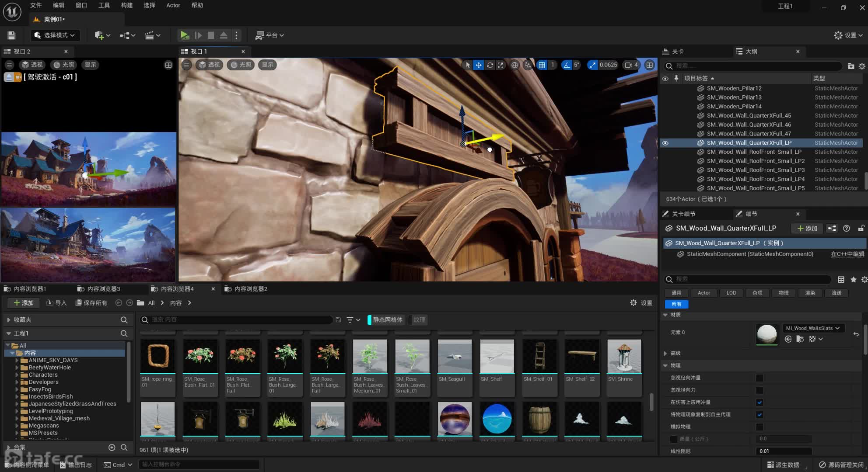This screenshot has height=472, width=868.
Task: Open the 透视 view mode in viewport 1
Action: 209,65
